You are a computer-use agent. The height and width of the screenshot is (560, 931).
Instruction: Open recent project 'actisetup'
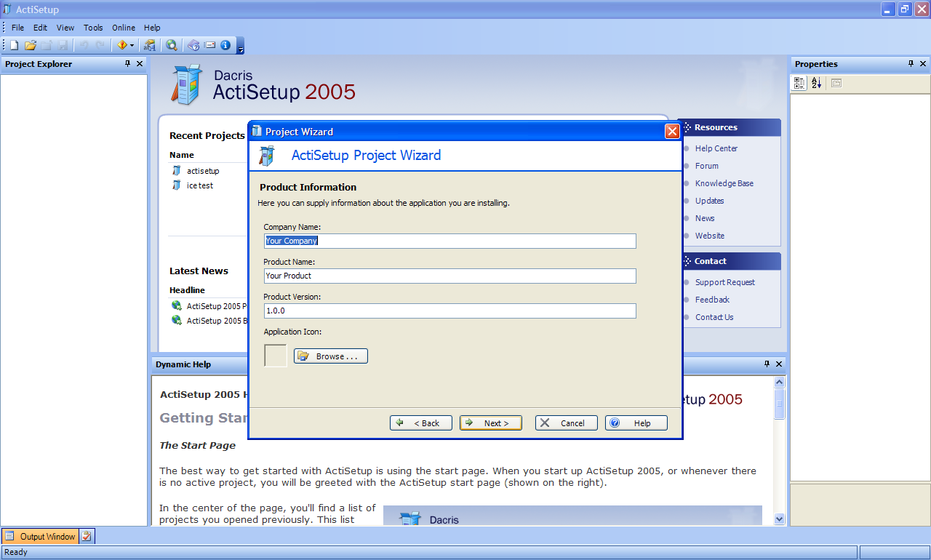point(203,171)
